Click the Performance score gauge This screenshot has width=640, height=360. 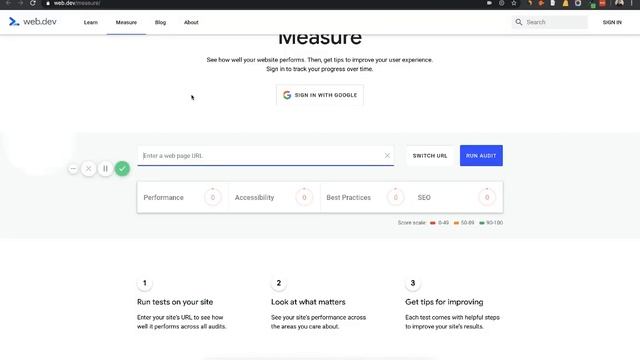click(x=213, y=197)
